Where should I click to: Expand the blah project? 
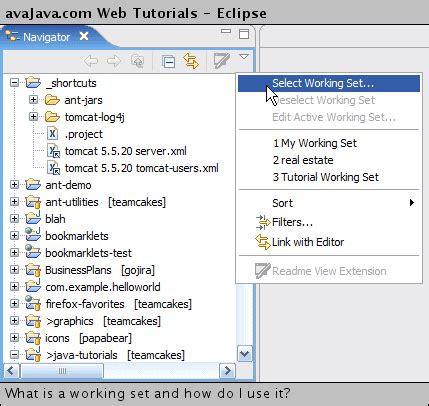pyautogui.click(x=14, y=218)
